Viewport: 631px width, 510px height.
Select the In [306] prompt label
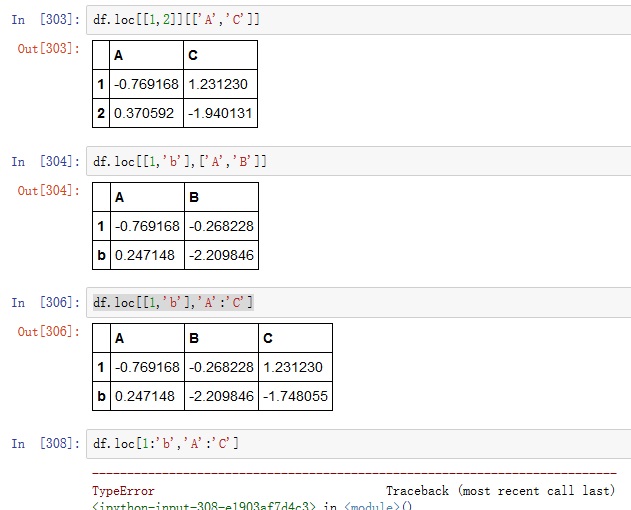pyautogui.click(x=45, y=302)
